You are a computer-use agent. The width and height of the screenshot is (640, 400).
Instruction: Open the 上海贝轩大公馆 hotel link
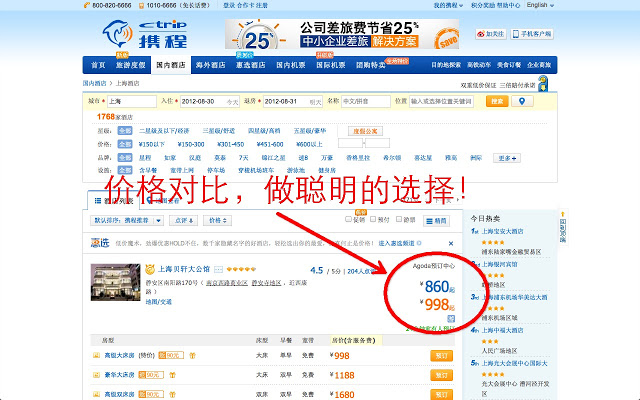tap(184, 269)
